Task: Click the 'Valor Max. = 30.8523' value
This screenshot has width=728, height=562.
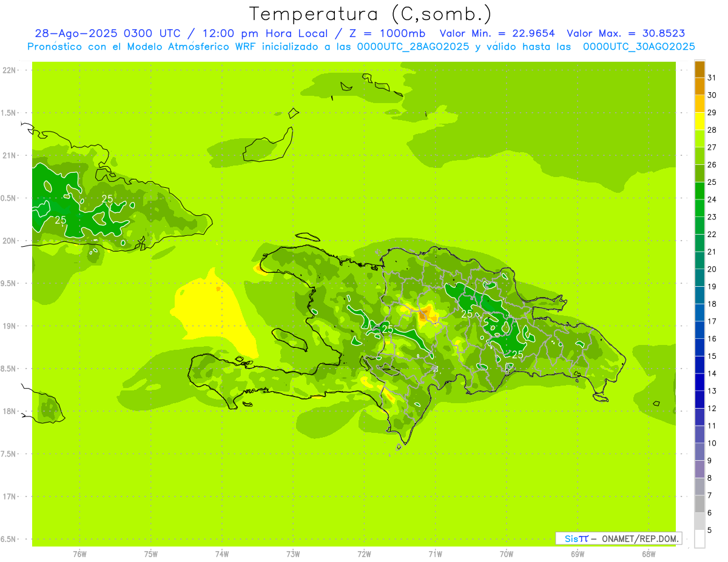Action: (626, 34)
